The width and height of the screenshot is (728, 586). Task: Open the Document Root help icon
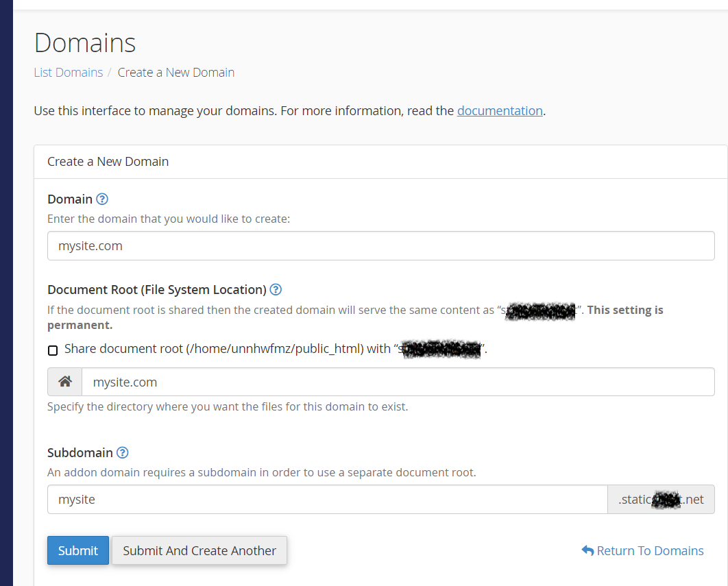click(x=276, y=289)
